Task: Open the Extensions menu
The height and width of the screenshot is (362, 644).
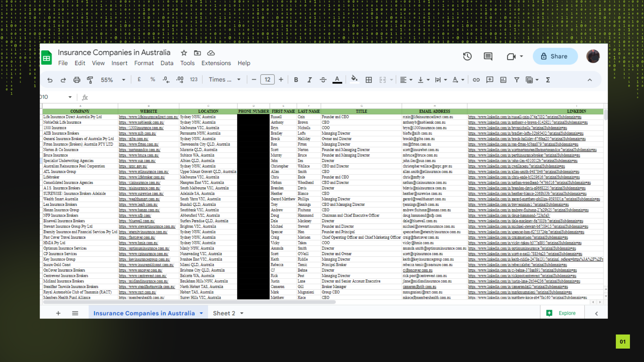Action: point(216,63)
